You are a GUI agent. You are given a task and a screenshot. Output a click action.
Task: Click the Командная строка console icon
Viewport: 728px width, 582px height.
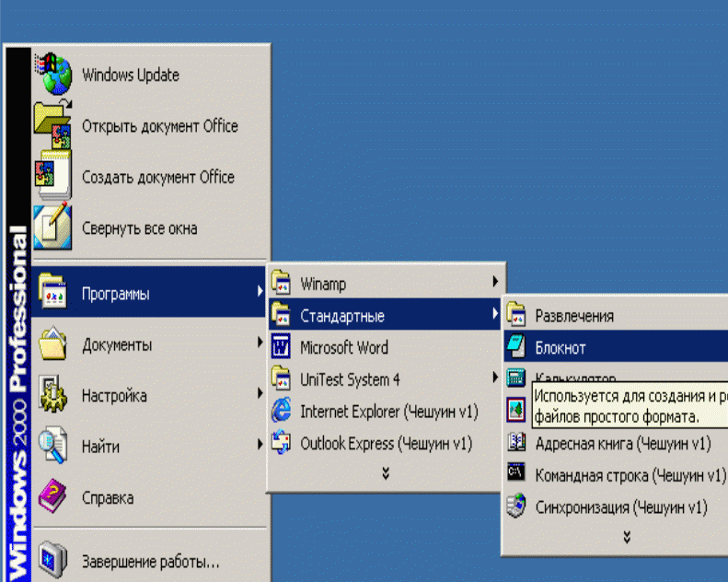(516, 474)
